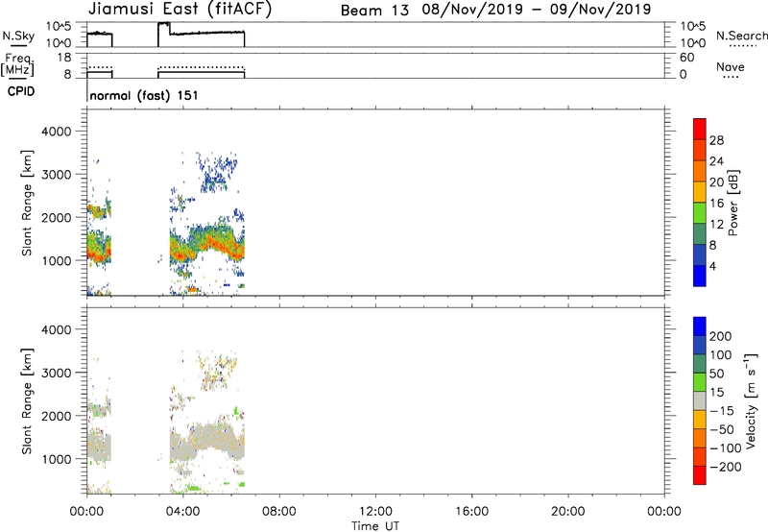Click the '12:00' time axis label
The image size is (768, 532).
coord(375,512)
